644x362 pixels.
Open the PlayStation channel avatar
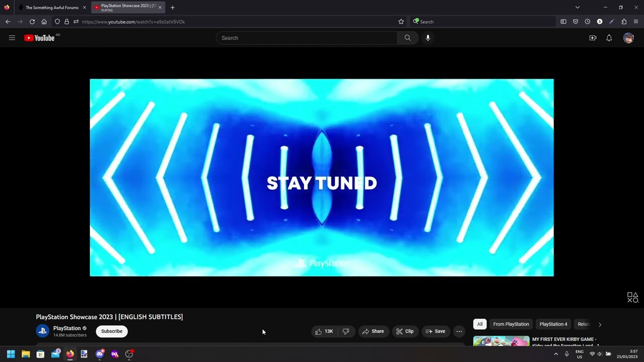(x=43, y=331)
